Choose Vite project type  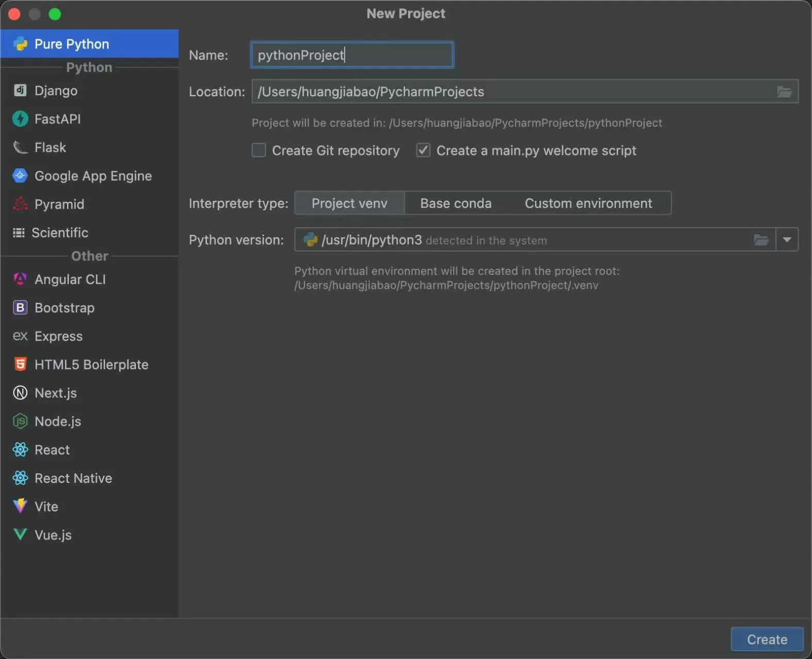[90, 506]
